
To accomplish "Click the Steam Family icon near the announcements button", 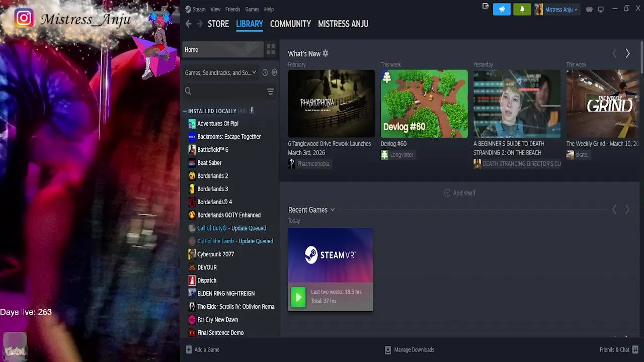I will tap(486, 6).
